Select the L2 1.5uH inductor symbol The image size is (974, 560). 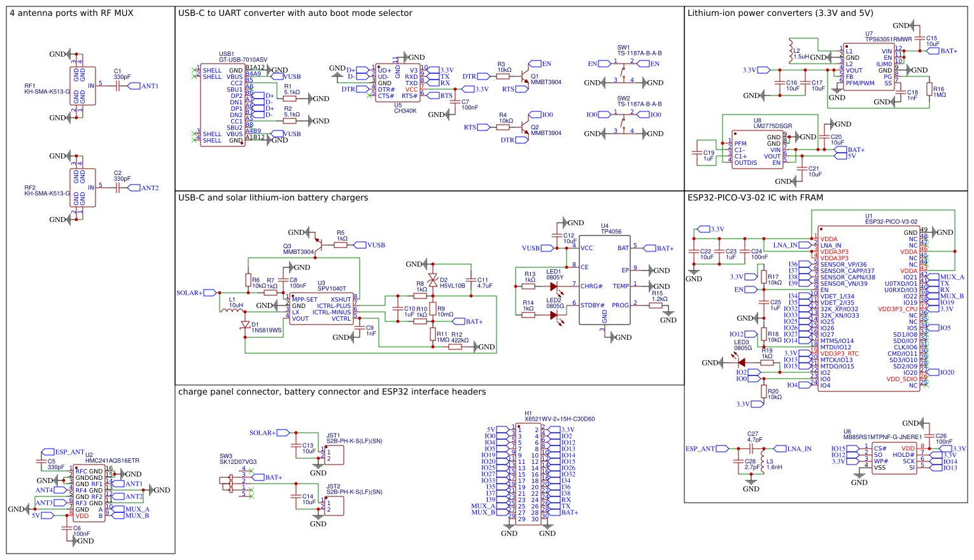[789, 51]
